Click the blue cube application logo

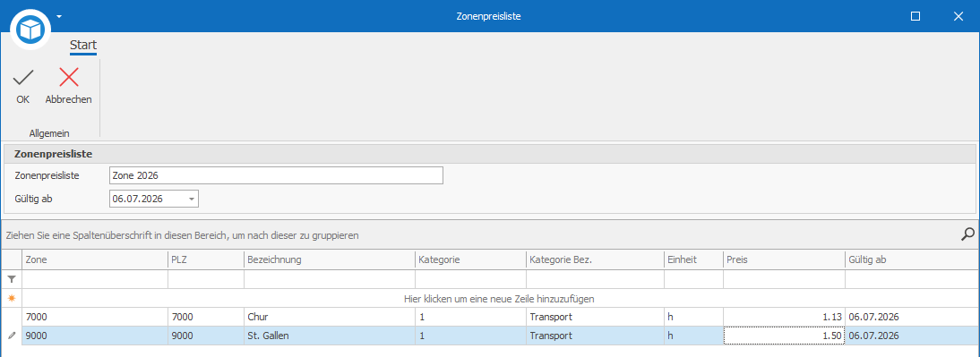click(x=30, y=29)
